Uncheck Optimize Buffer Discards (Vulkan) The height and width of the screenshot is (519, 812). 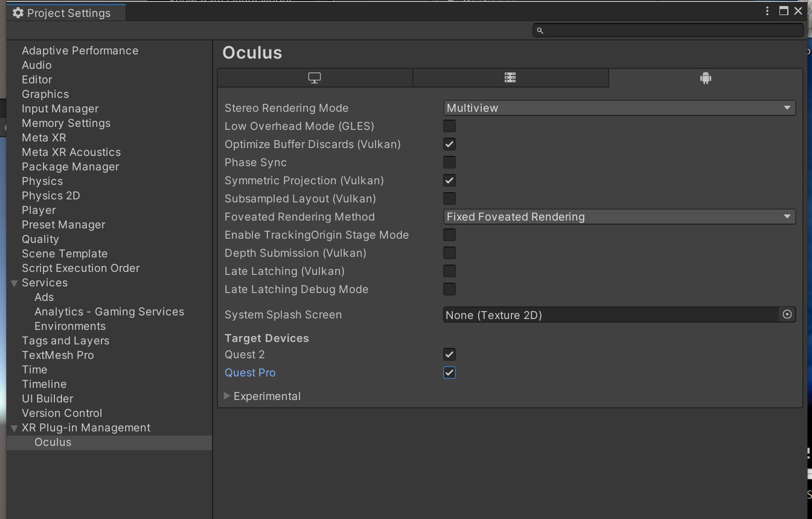449,144
